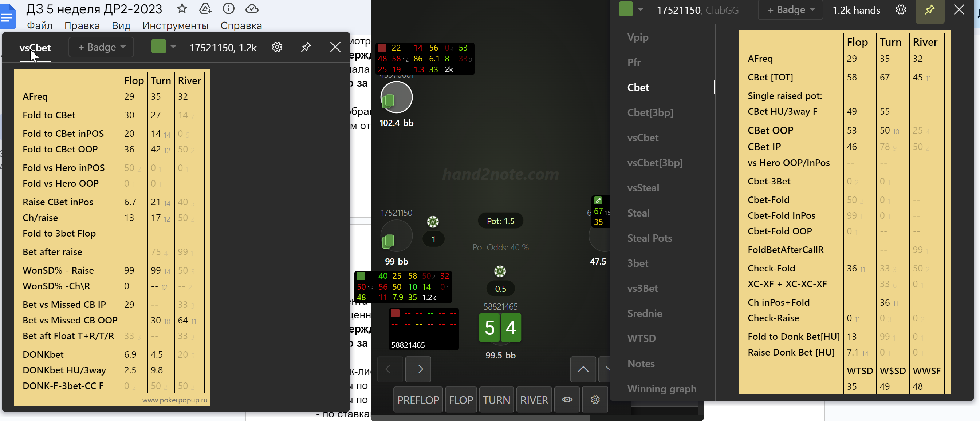Select vs3Bet in the stats sidebar
Viewport: 980px width, 421px height.
point(642,288)
